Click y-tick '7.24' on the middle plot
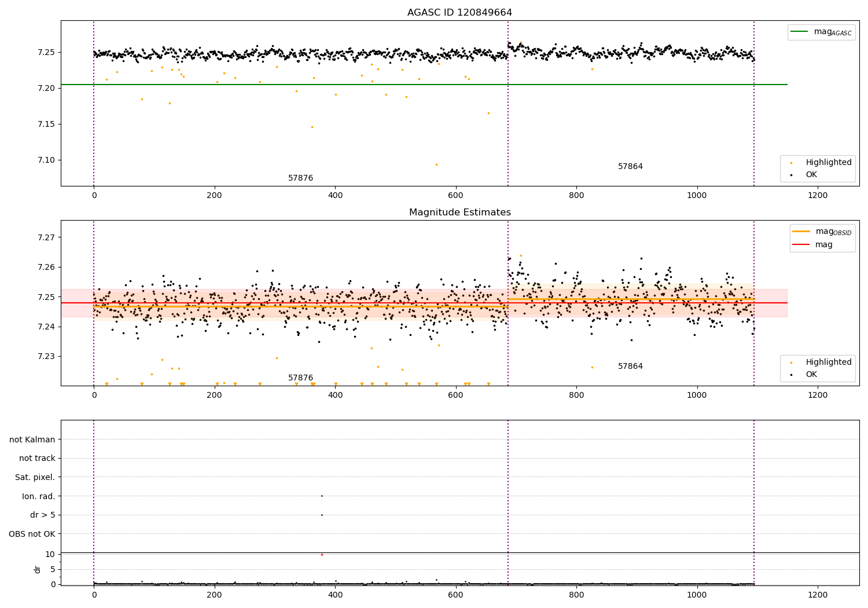The width and height of the screenshot is (868, 608). point(46,327)
